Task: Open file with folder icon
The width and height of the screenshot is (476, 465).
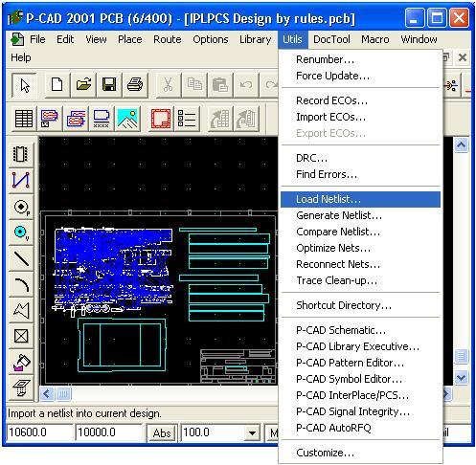Action: 83,85
